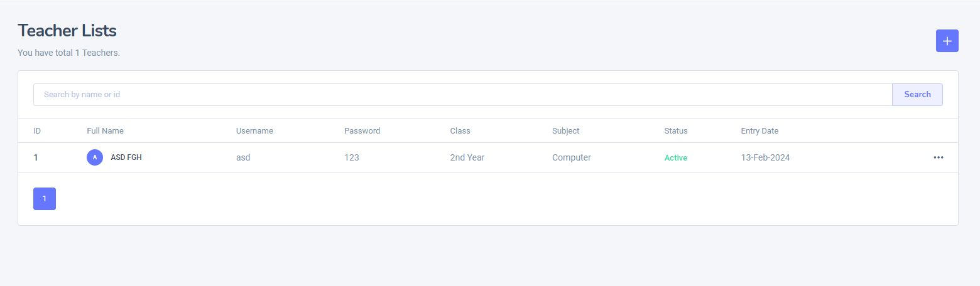Click the Full Name column header
The height and width of the screenshot is (286, 980).
(x=105, y=131)
